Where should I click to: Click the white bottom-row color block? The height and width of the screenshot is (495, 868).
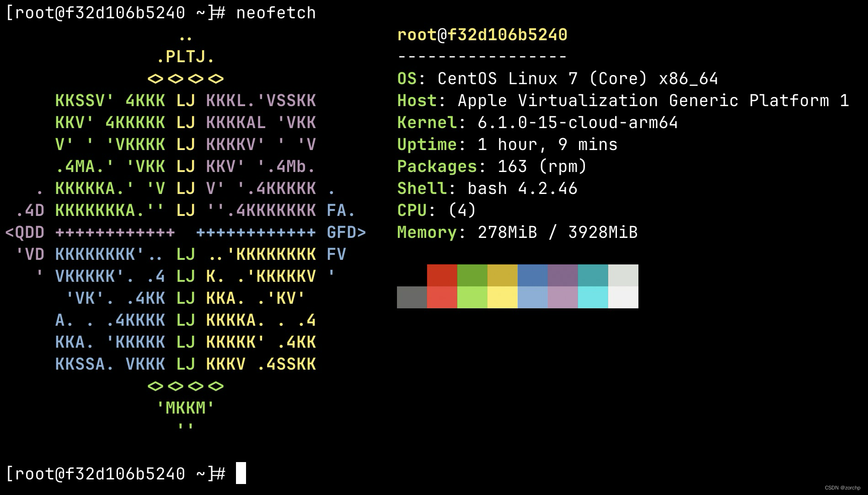[623, 297]
